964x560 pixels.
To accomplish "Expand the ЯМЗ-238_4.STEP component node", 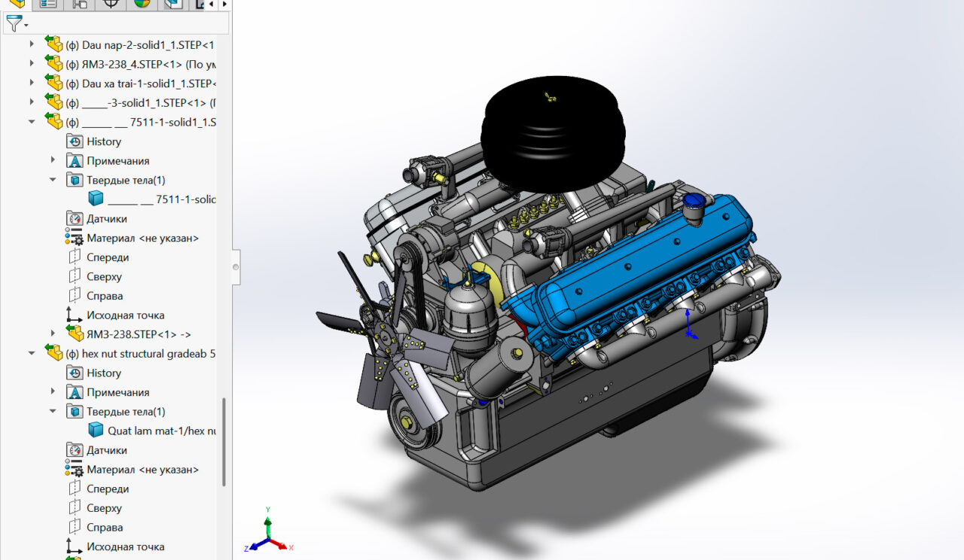I will pos(32,64).
